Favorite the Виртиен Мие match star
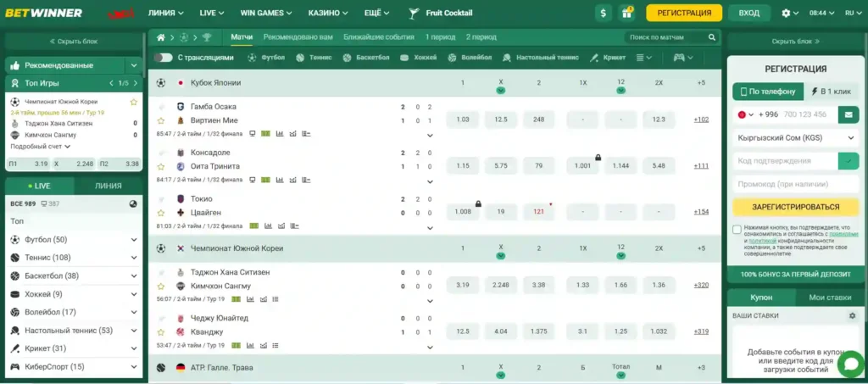 (x=161, y=120)
